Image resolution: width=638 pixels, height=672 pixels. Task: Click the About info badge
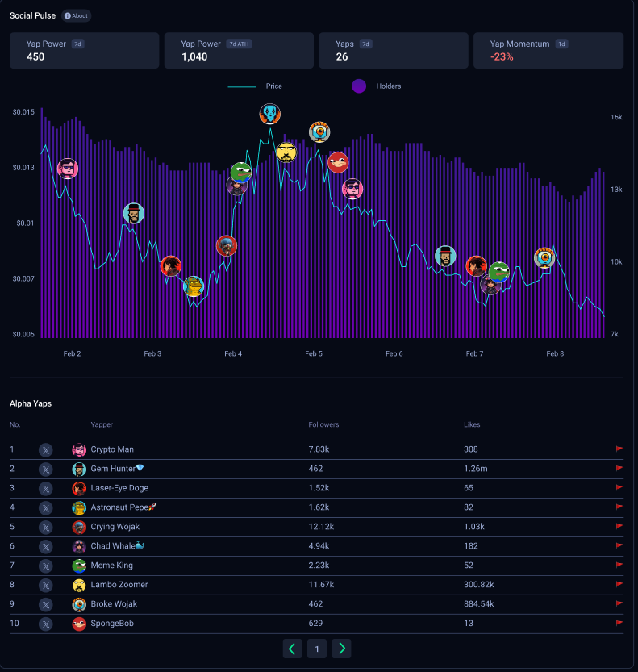[x=76, y=15]
